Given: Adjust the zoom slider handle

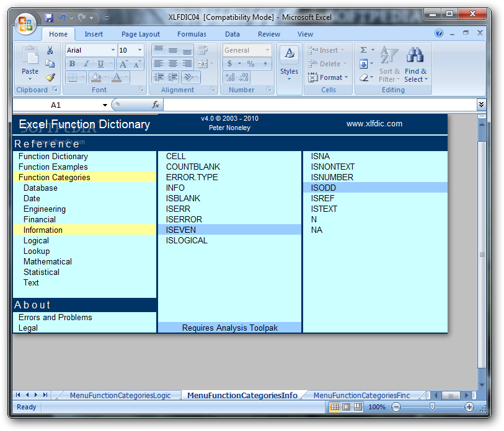Looking at the screenshot, I should [432, 407].
